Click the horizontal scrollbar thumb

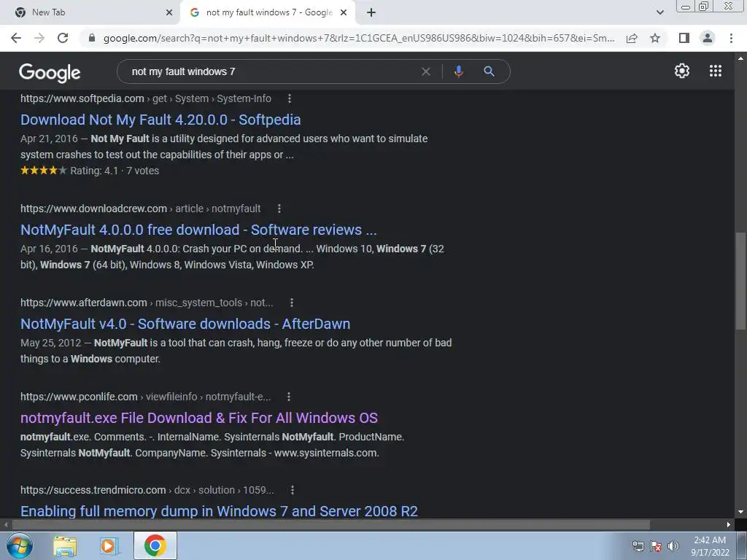[x=331, y=525]
